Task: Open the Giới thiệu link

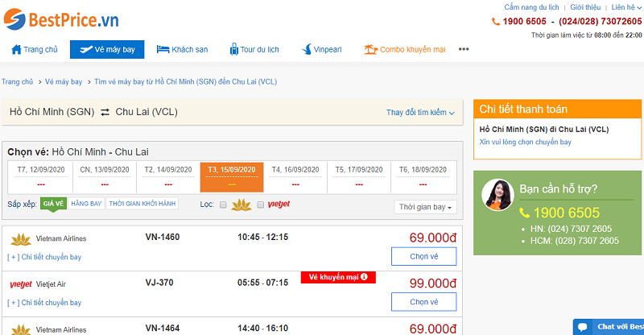Action: [585, 7]
